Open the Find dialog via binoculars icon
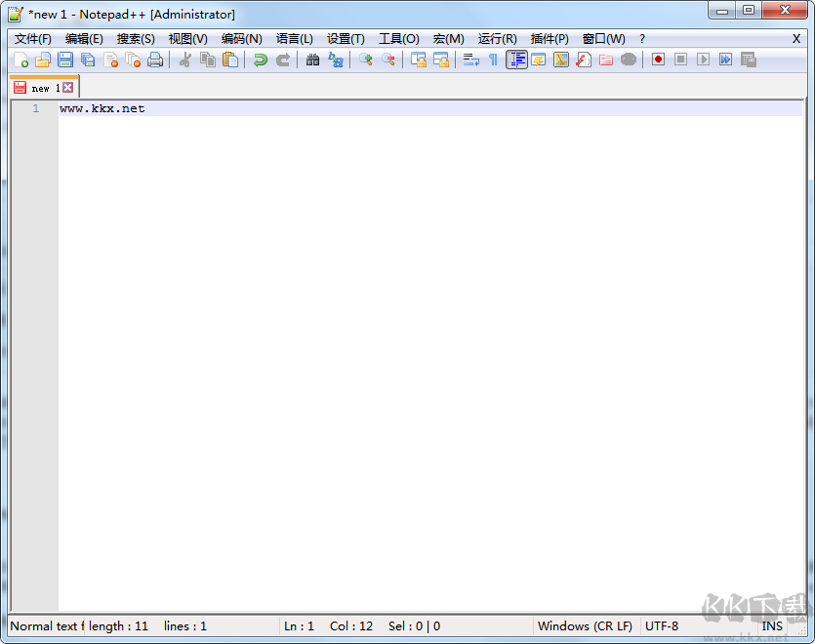The image size is (815, 644). coord(311,60)
